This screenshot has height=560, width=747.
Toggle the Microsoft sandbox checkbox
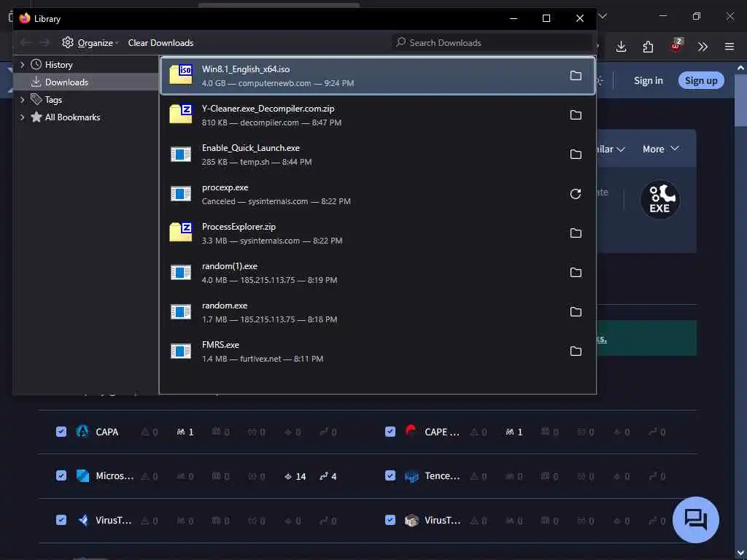(61, 475)
